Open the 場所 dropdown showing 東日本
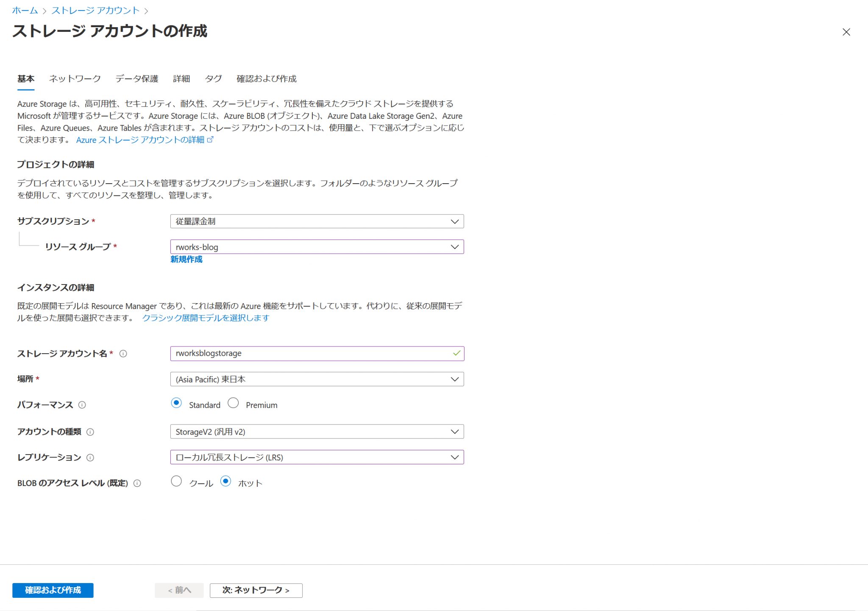The image size is (868, 611). (x=317, y=379)
